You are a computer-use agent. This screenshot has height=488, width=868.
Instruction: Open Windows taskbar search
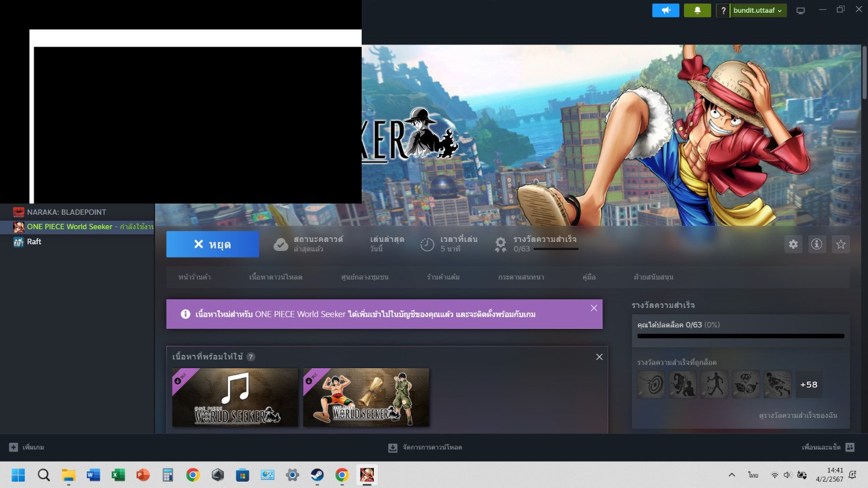click(x=43, y=475)
